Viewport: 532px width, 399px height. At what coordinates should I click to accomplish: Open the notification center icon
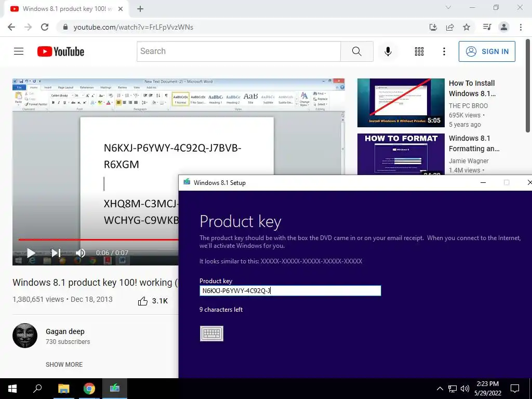click(x=515, y=389)
